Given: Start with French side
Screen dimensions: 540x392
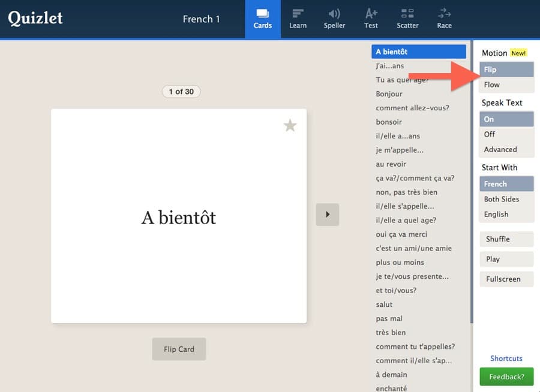Looking at the screenshot, I should [506, 184].
